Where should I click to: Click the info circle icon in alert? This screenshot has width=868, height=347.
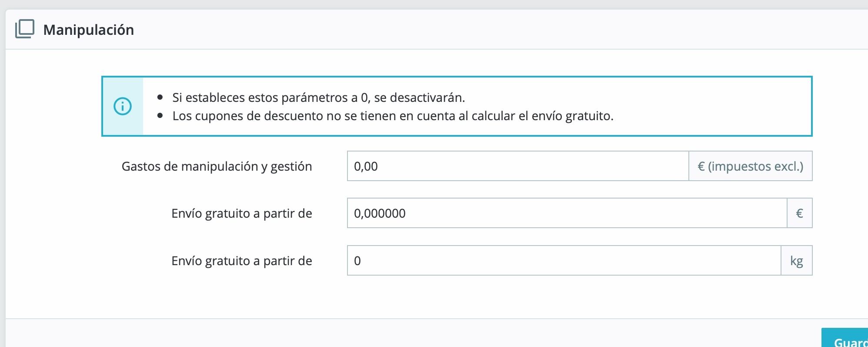point(123,106)
